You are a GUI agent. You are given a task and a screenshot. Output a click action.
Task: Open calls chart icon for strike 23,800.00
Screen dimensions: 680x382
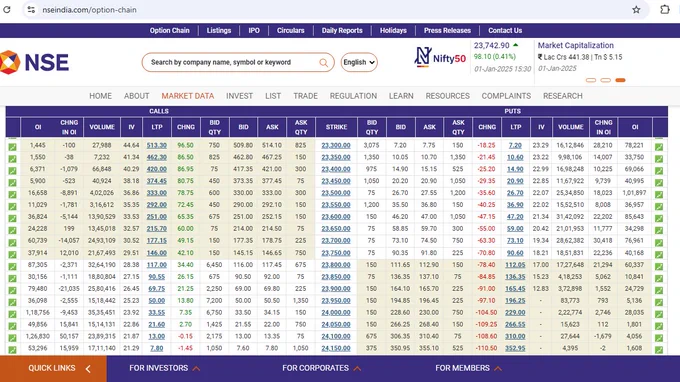click(x=13, y=266)
